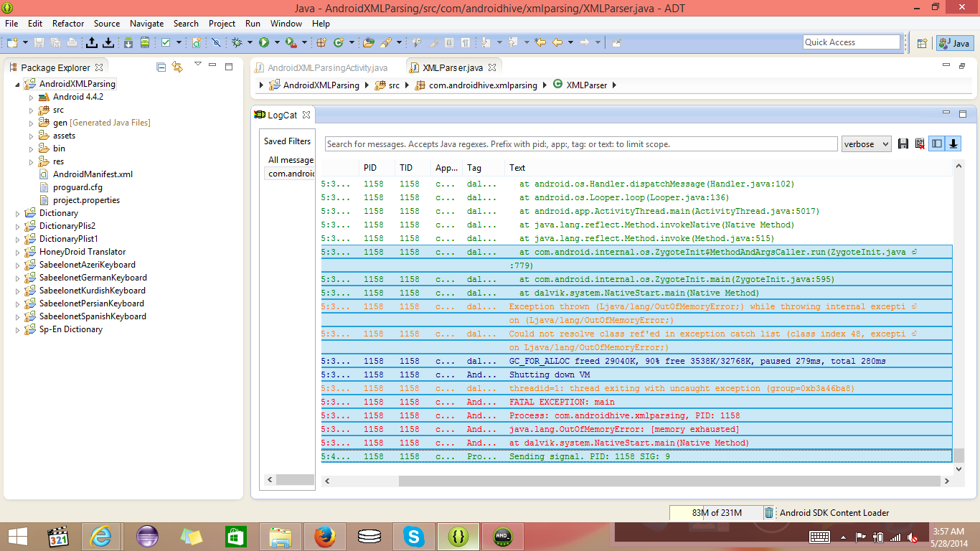Select the proguard.cfg file
The image size is (980, 551).
click(77, 187)
